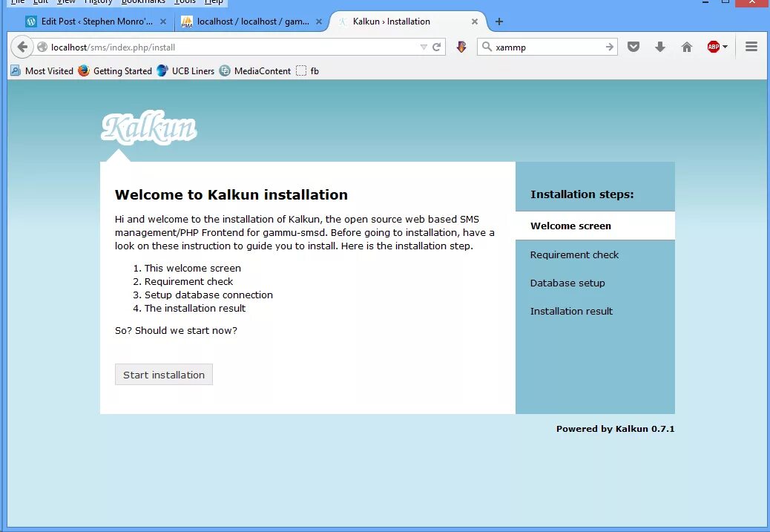
Task: Click the download helper toolbar icon
Action: click(461, 47)
